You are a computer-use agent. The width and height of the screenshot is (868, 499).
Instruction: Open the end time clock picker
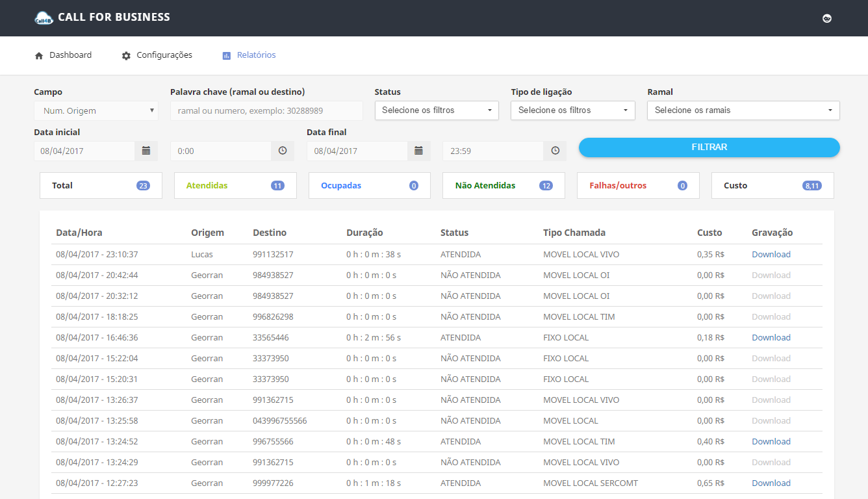point(555,151)
